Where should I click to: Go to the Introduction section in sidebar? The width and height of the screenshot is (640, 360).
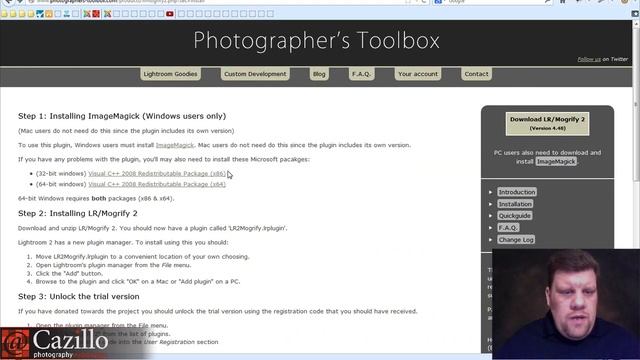click(517, 192)
